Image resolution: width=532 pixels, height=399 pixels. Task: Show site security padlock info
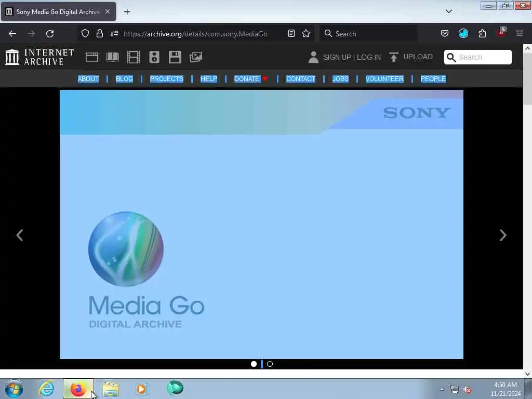tap(99, 34)
